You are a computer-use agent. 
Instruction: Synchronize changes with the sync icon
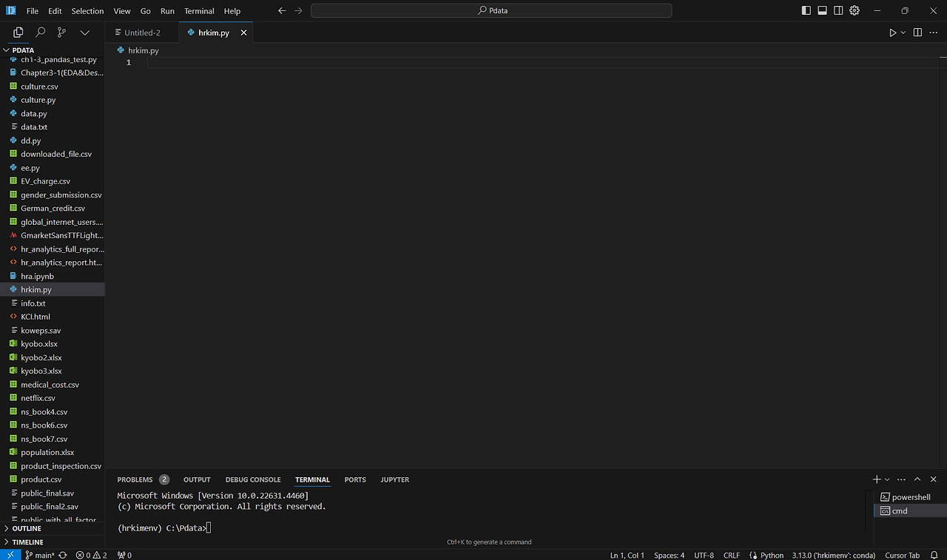point(63,555)
